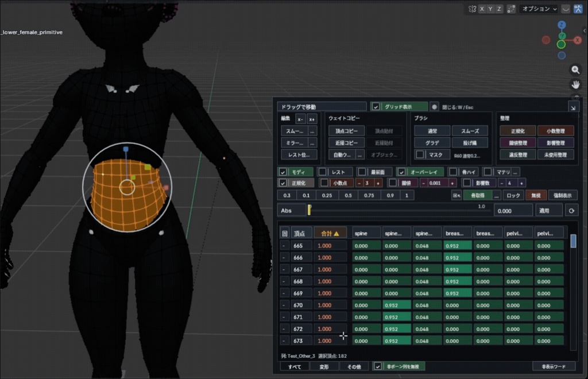Toggle mirror butterfly icon in viewport header
The height and width of the screenshot is (379, 588).
click(x=472, y=9)
